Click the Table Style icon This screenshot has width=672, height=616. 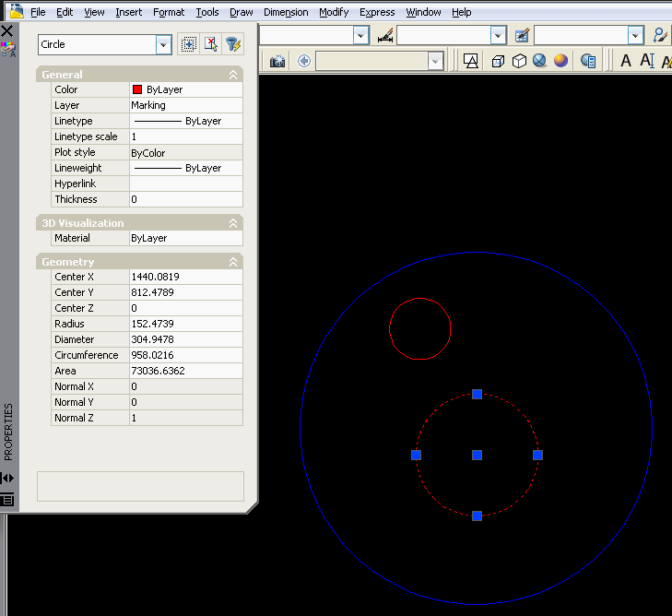(x=522, y=36)
